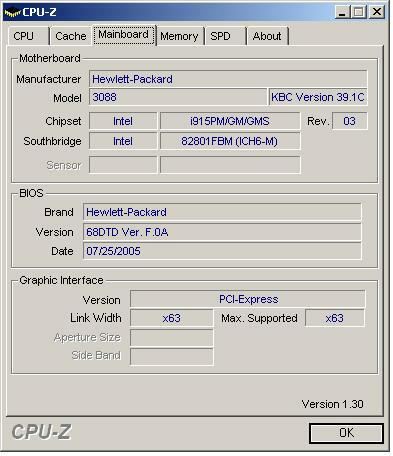Click the disabled maximize button
The width and height of the screenshot is (393, 456).
click(359, 12)
